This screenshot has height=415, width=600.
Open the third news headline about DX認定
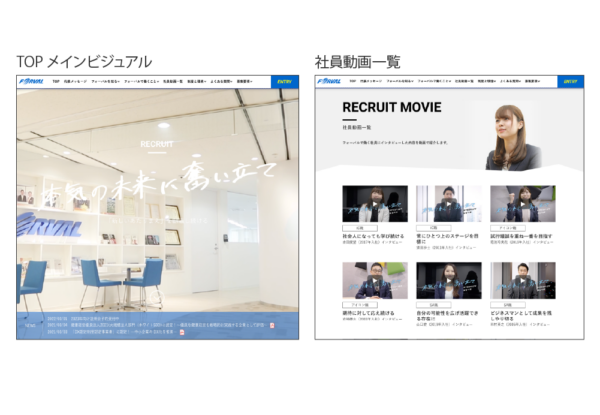pos(124,332)
